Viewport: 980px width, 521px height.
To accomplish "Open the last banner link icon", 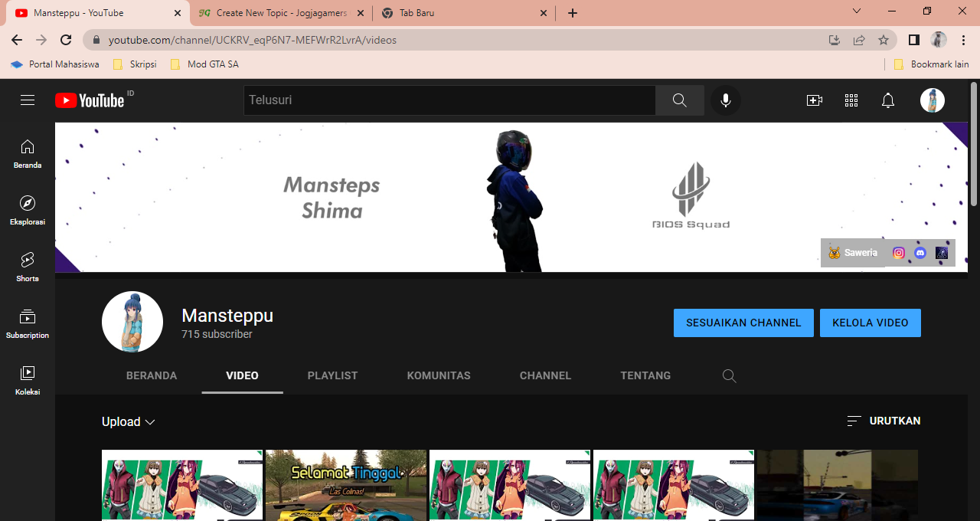I will [x=942, y=253].
